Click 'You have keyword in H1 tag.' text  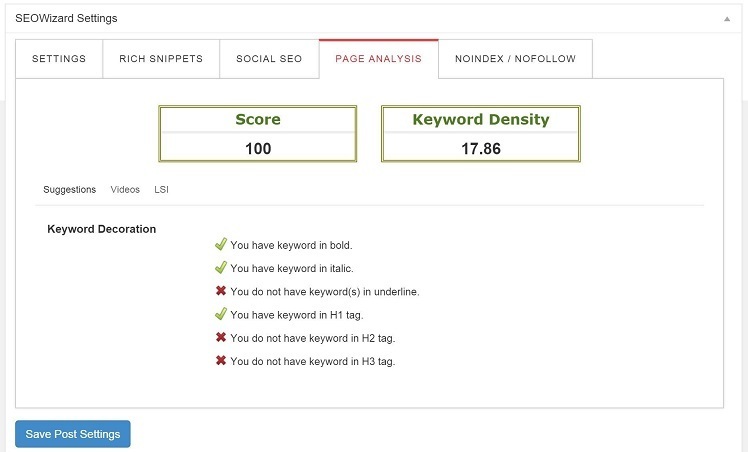pos(297,315)
